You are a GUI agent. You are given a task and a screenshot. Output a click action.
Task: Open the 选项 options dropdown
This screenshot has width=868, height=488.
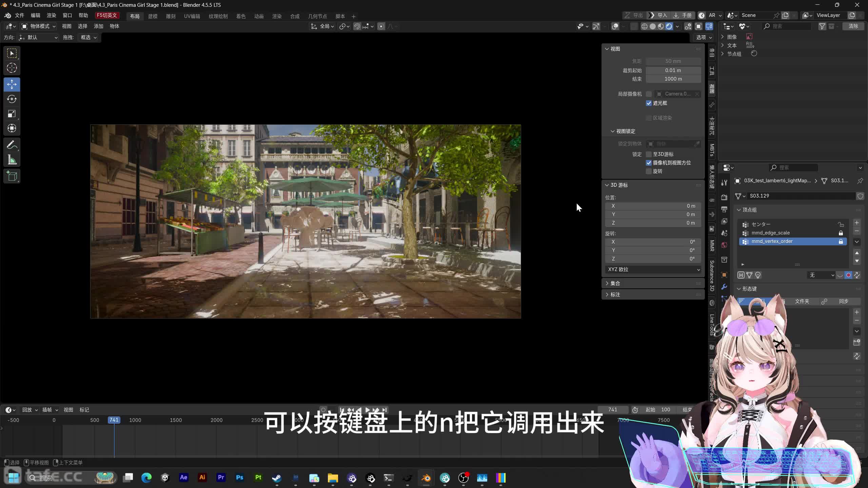point(704,38)
